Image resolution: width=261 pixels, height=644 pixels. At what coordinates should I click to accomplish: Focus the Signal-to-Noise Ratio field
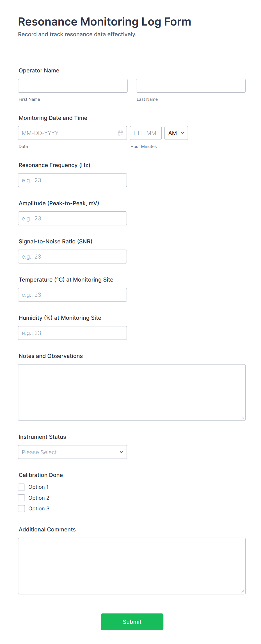click(x=72, y=257)
